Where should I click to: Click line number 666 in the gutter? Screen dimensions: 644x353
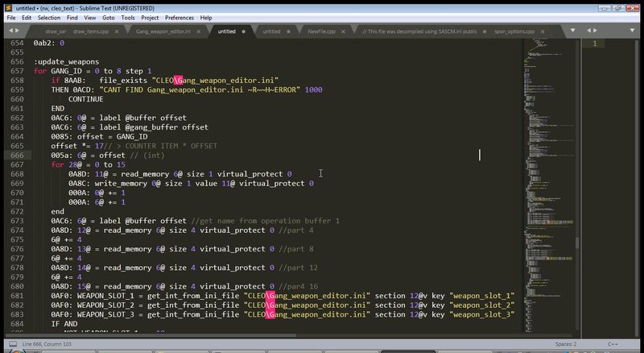(17, 155)
